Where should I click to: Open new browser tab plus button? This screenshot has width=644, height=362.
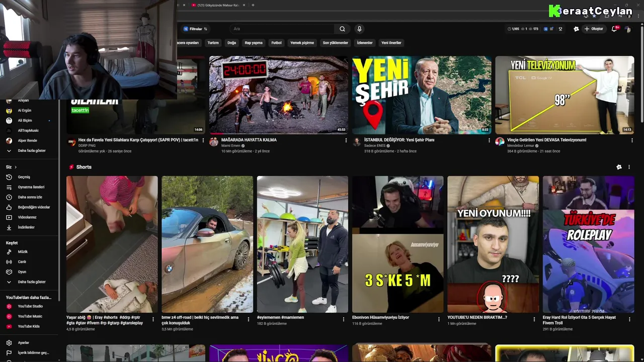pos(253,5)
